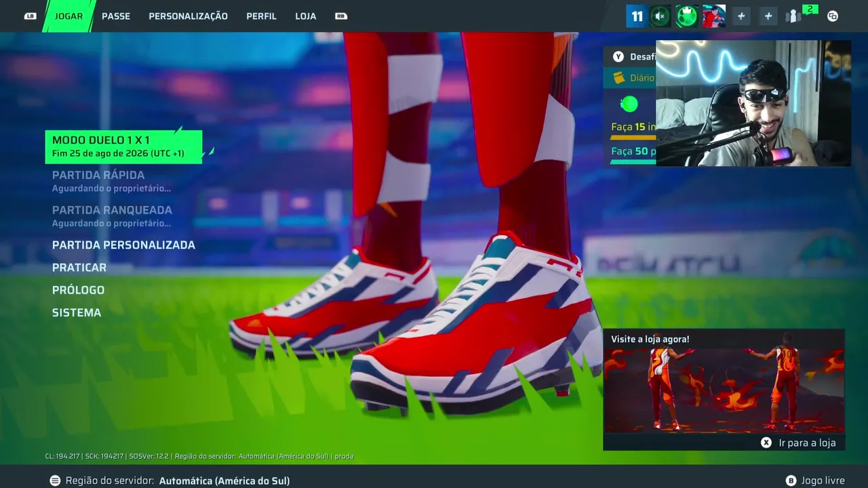Click the RB bumper icon

click(x=341, y=16)
